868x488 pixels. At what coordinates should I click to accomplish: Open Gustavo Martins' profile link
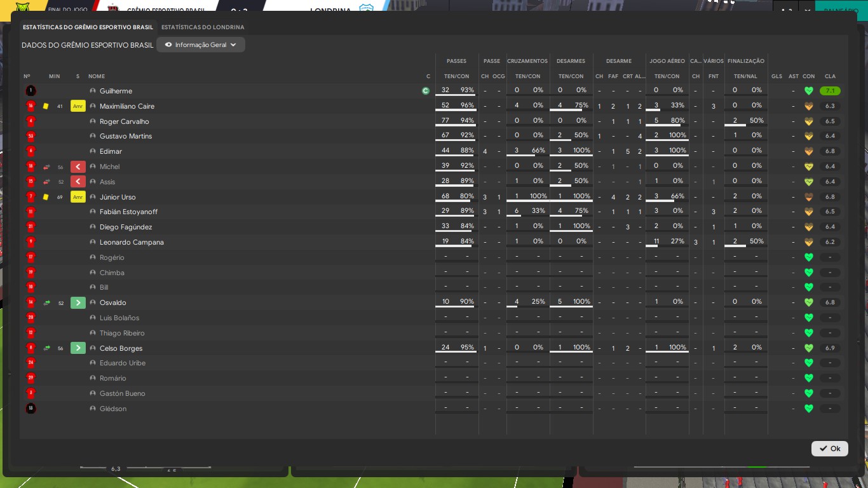126,136
